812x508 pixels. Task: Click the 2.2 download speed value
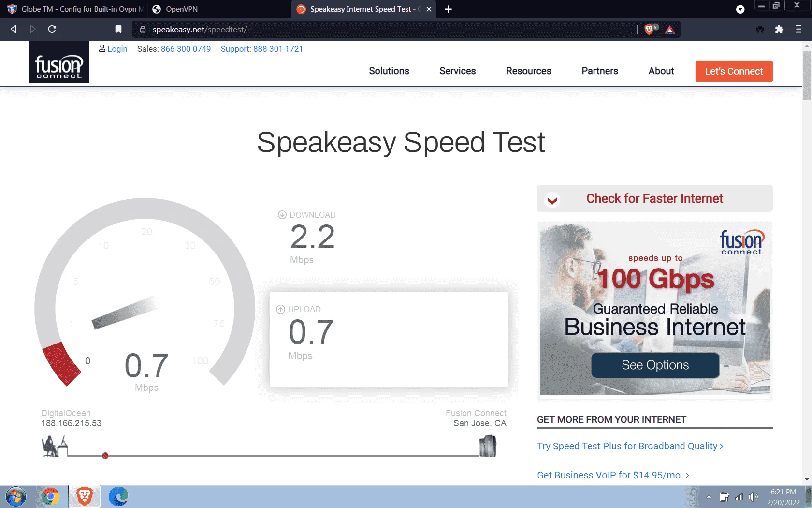(x=313, y=237)
